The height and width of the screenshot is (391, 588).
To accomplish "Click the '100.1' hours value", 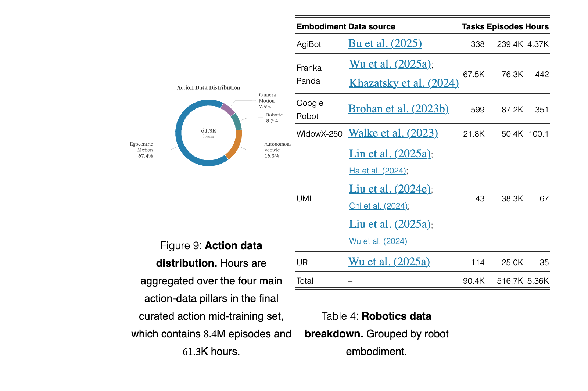I will click(x=539, y=134).
